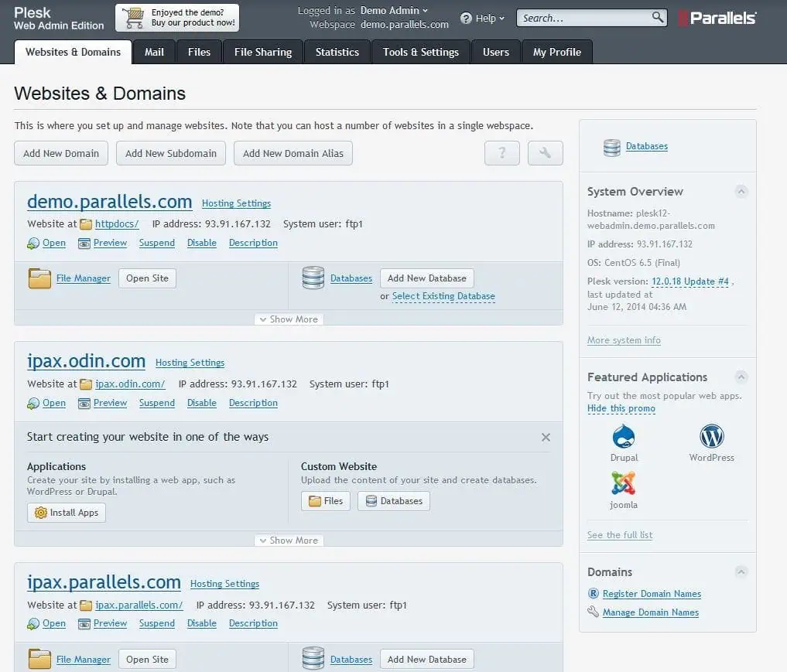Click the Databases icon in right sidebar
The image size is (787, 672).
coord(612,147)
